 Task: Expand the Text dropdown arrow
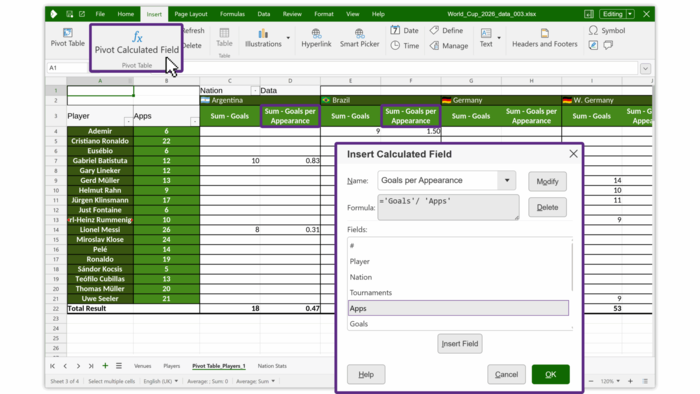point(499,38)
